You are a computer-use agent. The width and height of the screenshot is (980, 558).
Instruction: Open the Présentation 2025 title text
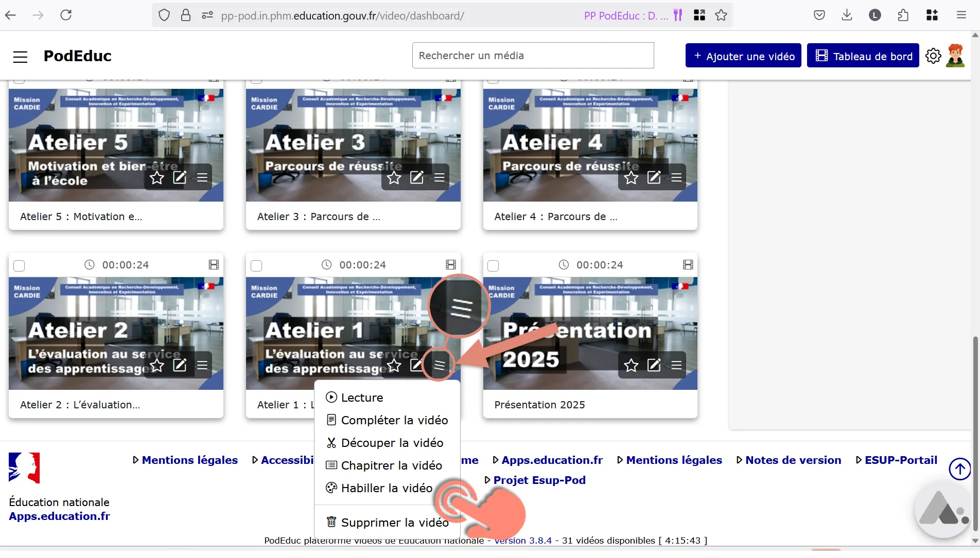pos(539,405)
